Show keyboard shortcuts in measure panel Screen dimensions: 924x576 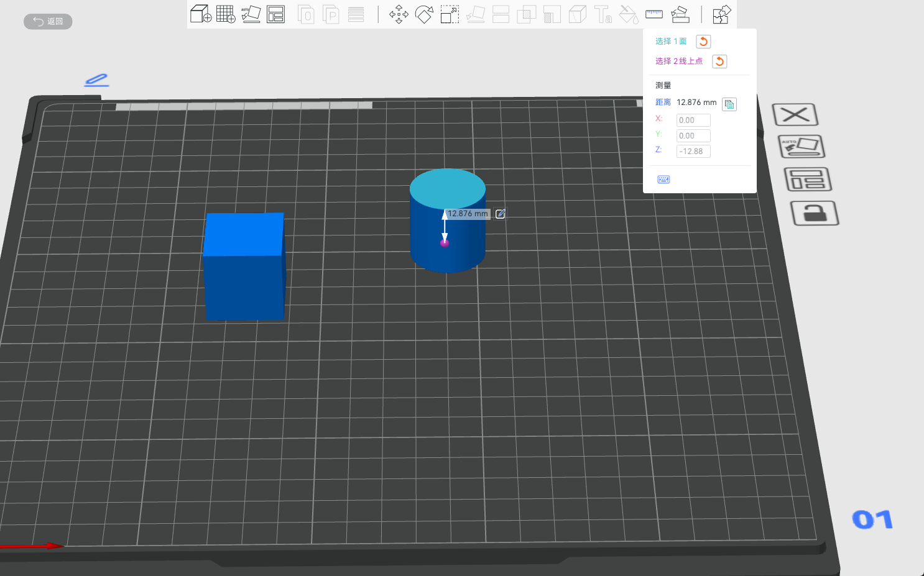point(663,180)
